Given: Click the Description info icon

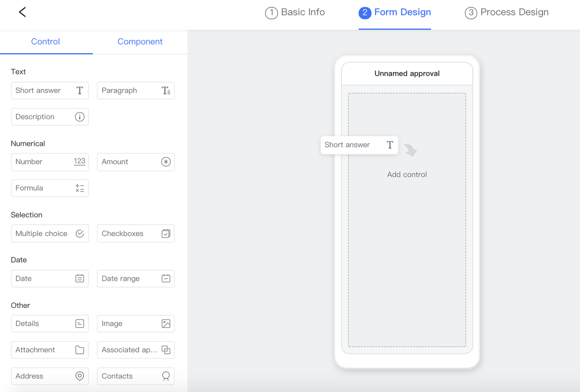Looking at the screenshot, I should click(x=80, y=116).
